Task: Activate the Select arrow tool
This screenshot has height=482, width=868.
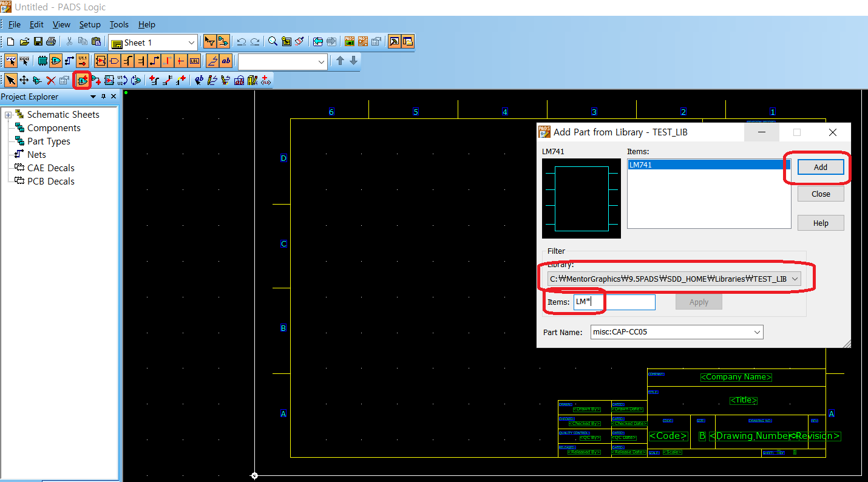Action: pyautogui.click(x=10, y=80)
